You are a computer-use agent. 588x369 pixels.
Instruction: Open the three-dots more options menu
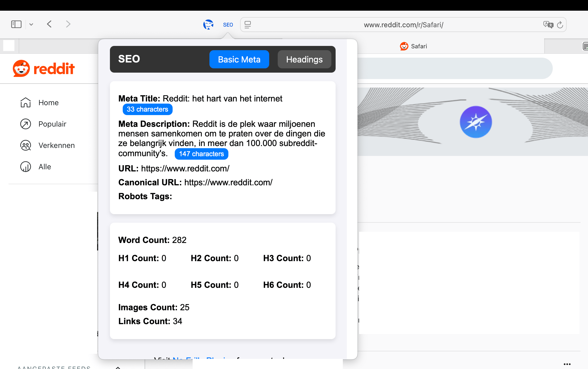[x=567, y=364]
